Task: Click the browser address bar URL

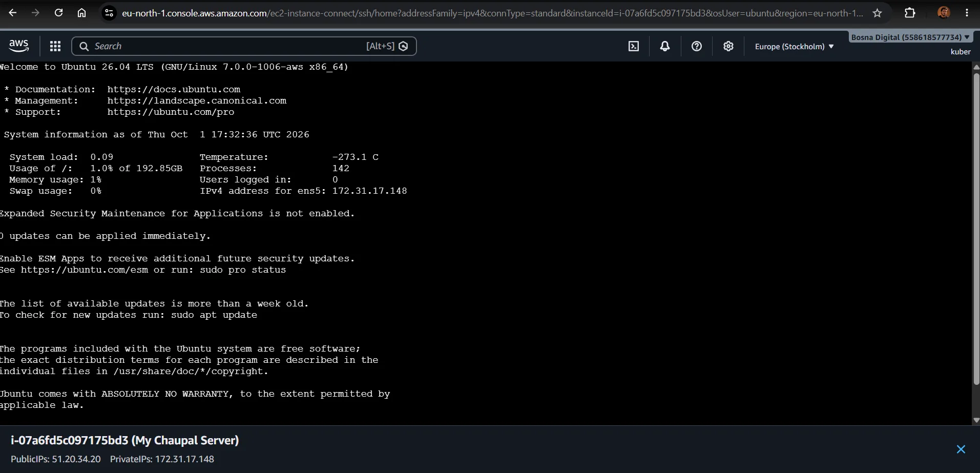Action: 492,13
